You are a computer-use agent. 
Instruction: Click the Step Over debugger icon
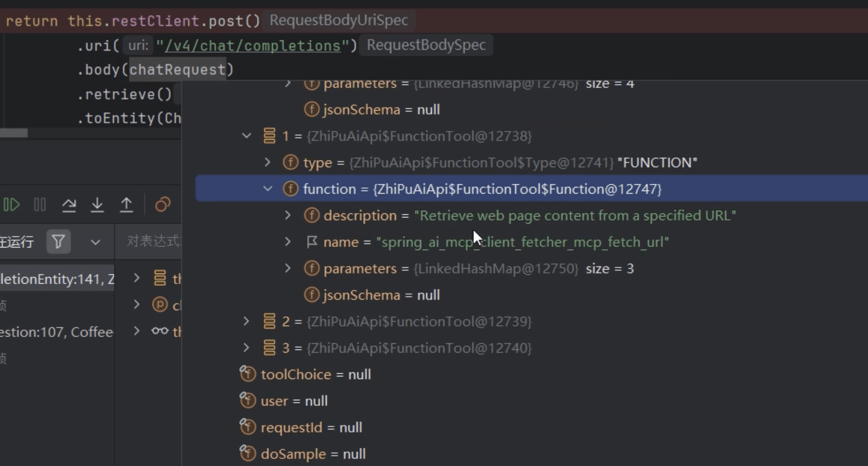[x=69, y=205]
